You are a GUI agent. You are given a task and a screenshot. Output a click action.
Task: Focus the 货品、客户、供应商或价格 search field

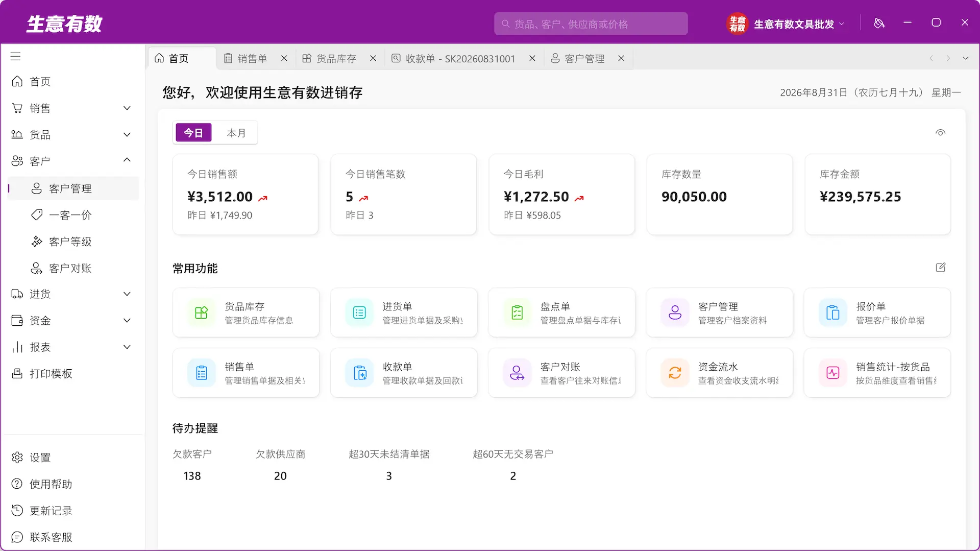tap(591, 23)
